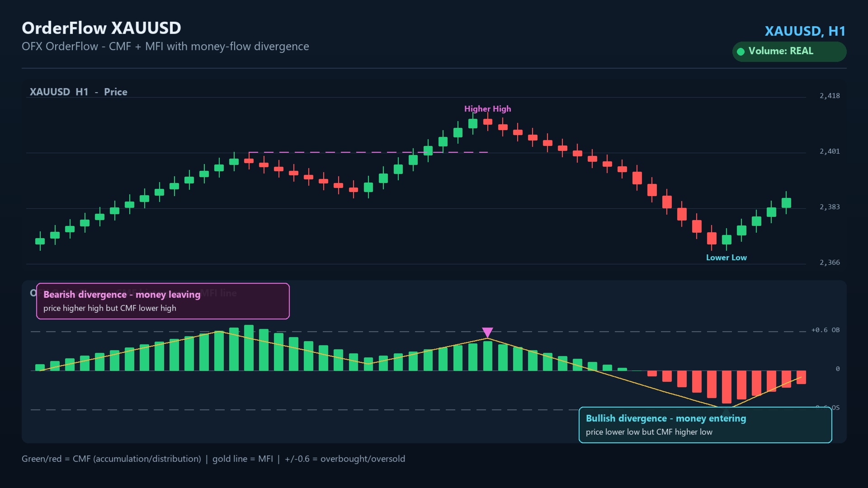The image size is (868, 488).
Task: Click the Volume: REAL badge
Action: pos(789,52)
